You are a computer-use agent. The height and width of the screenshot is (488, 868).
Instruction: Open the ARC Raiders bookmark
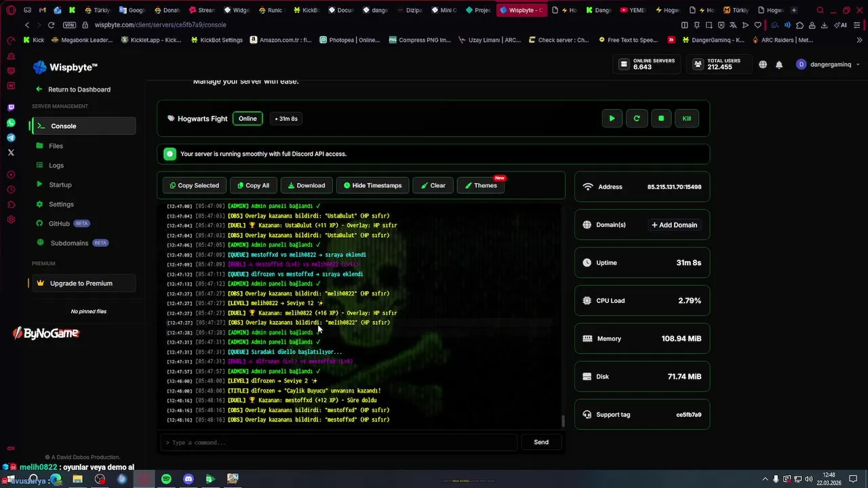pyautogui.click(x=782, y=40)
